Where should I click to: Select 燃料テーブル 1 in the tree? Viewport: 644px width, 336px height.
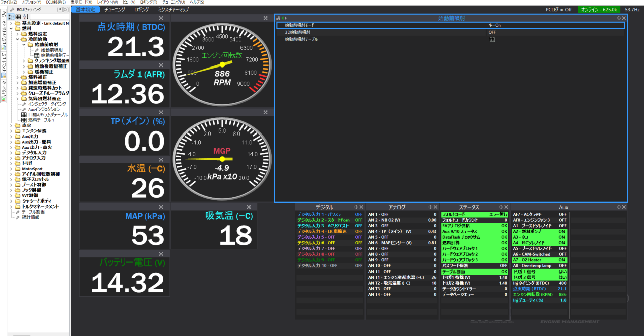click(41, 120)
